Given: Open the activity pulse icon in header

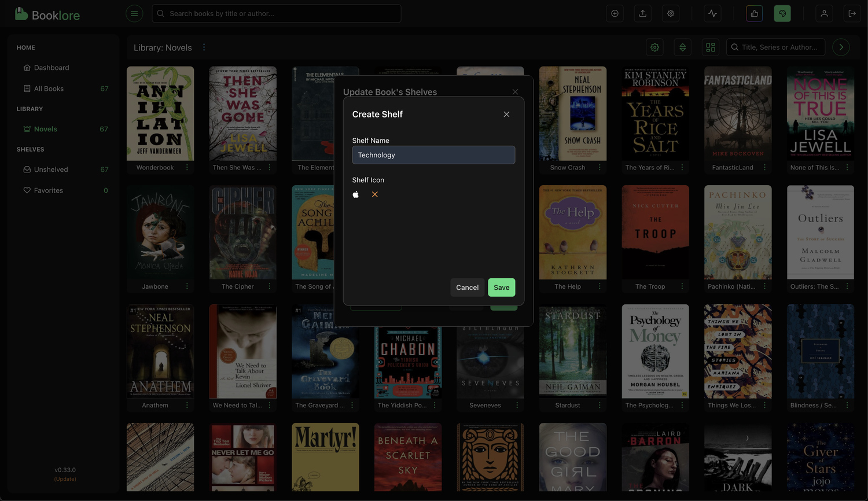Looking at the screenshot, I should tap(713, 13).
